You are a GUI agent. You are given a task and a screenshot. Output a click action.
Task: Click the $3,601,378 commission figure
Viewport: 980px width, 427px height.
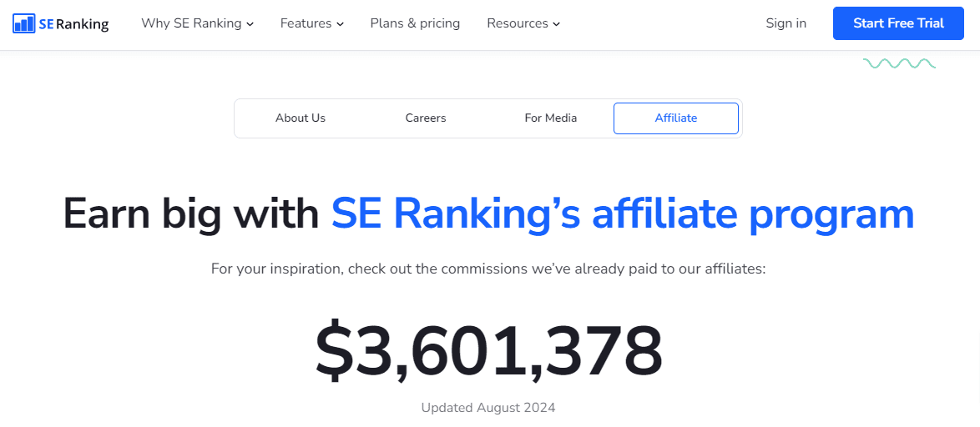[488, 353]
